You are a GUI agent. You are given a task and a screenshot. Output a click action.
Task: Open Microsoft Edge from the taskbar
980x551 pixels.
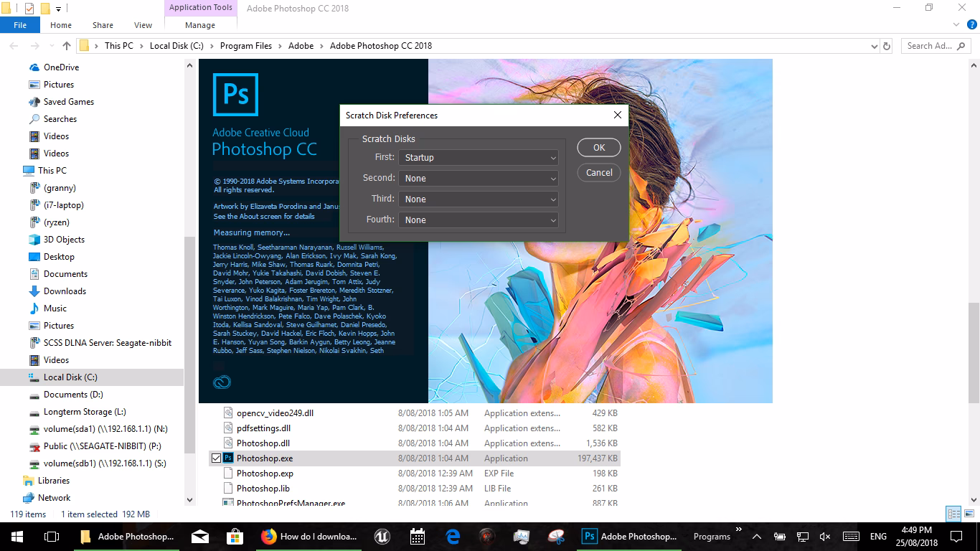point(454,536)
